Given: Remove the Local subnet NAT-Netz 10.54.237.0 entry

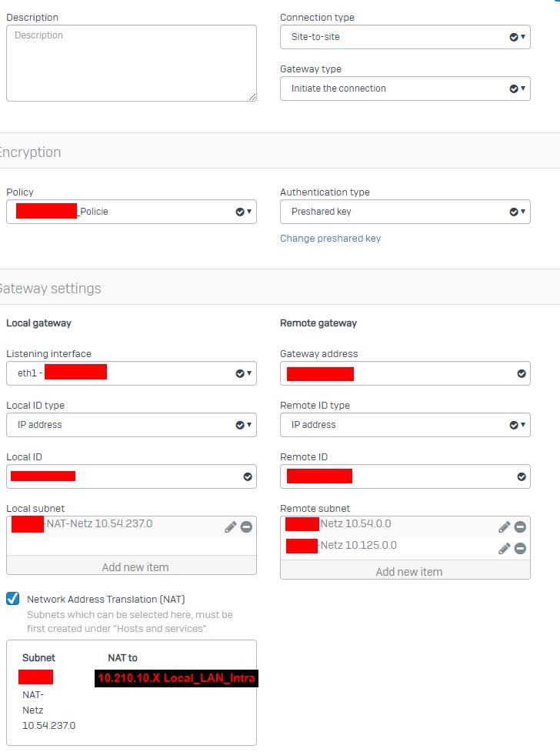Looking at the screenshot, I should pyautogui.click(x=246, y=527).
